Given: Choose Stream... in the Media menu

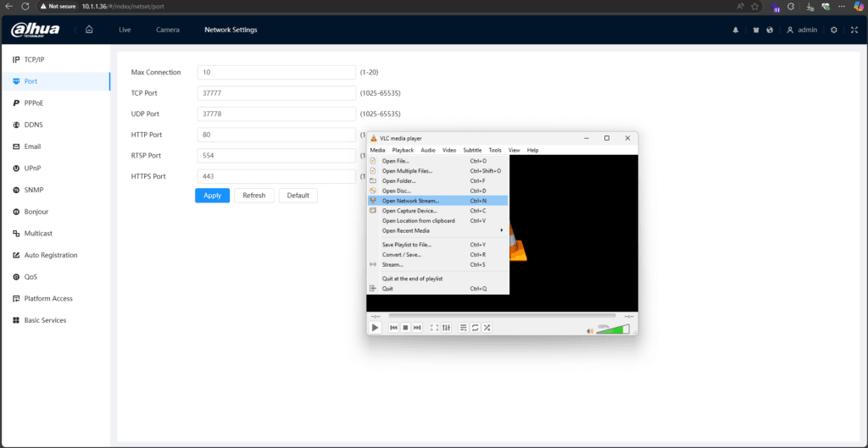Looking at the screenshot, I should pos(438,264).
